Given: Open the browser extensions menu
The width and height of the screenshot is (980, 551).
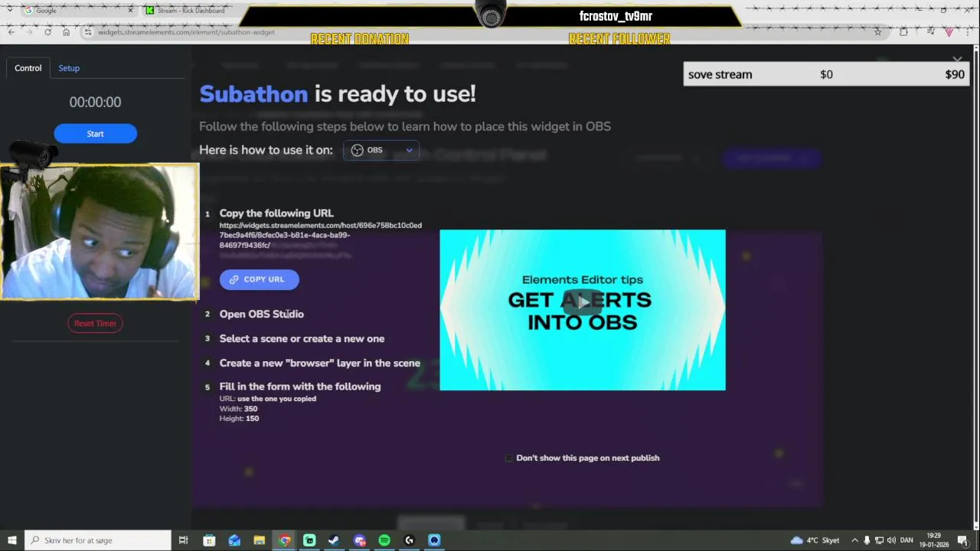Looking at the screenshot, I should coord(903,32).
